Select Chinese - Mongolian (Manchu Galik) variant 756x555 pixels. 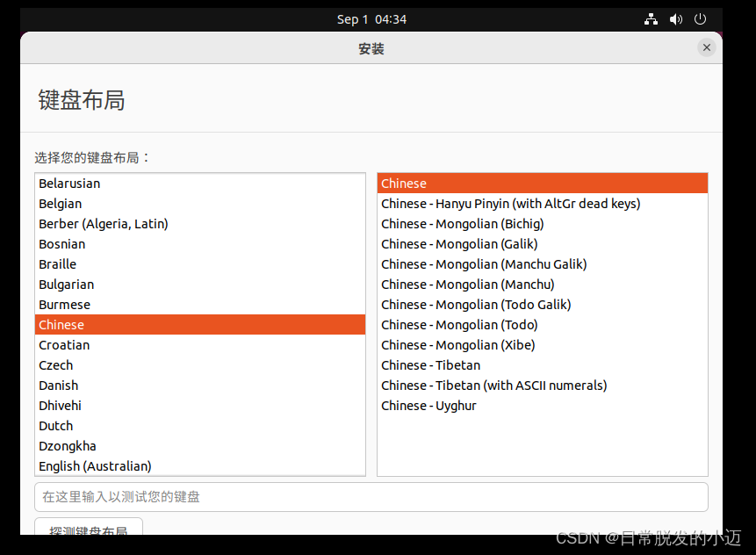(x=543, y=264)
